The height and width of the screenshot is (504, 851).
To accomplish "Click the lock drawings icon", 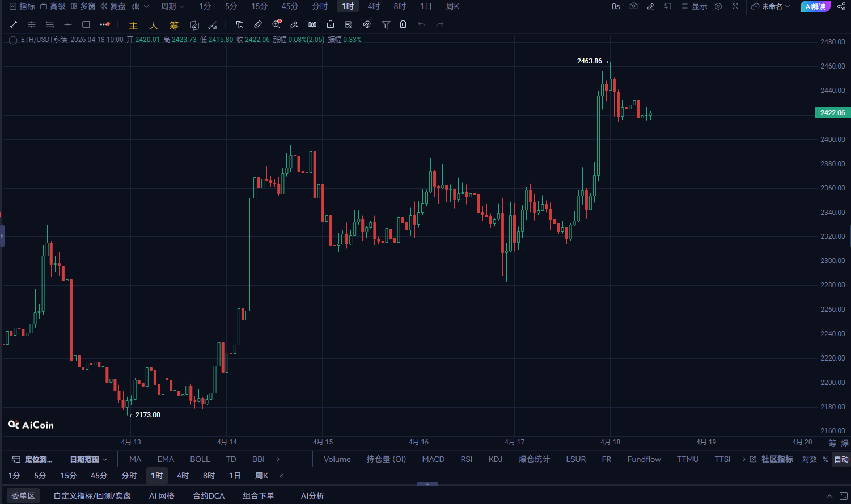I will (331, 24).
